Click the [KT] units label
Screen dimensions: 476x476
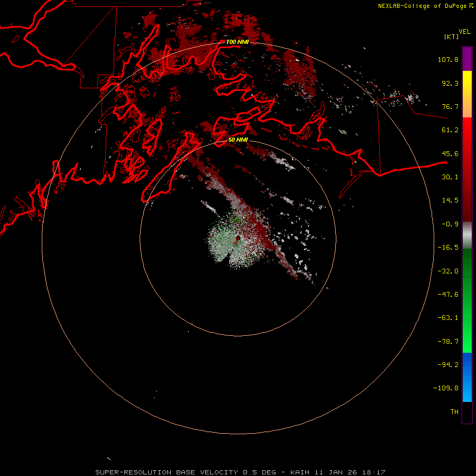pos(452,36)
